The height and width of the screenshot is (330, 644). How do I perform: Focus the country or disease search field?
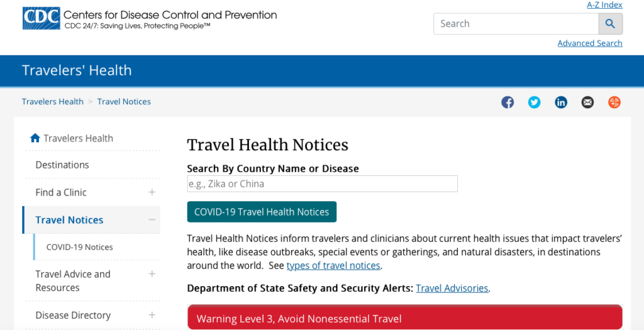[x=323, y=184]
